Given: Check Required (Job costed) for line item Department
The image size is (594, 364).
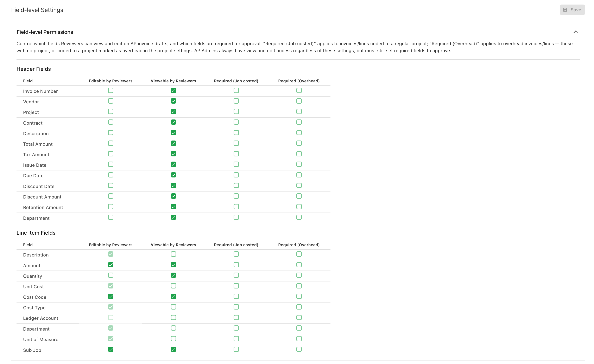Looking at the screenshot, I should (x=236, y=328).
